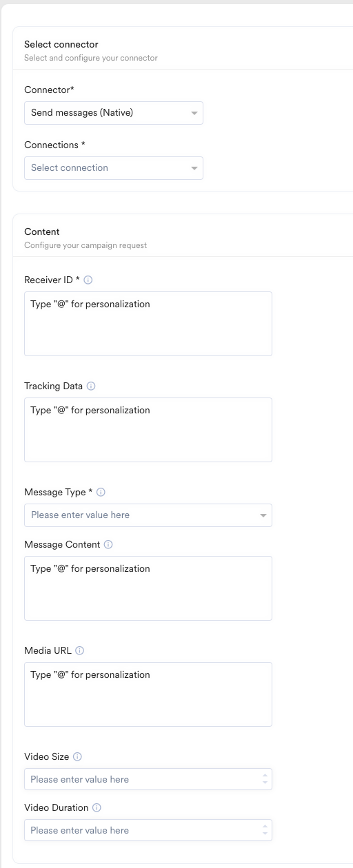The image size is (353, 868).
Task: Focus the Tracking Data text area
Action: click(148, 430)
